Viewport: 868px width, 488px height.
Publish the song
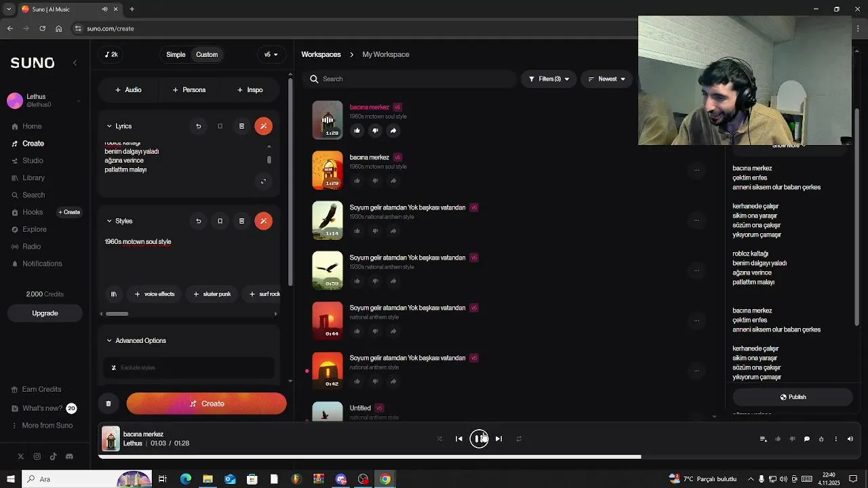click(793, 397)
